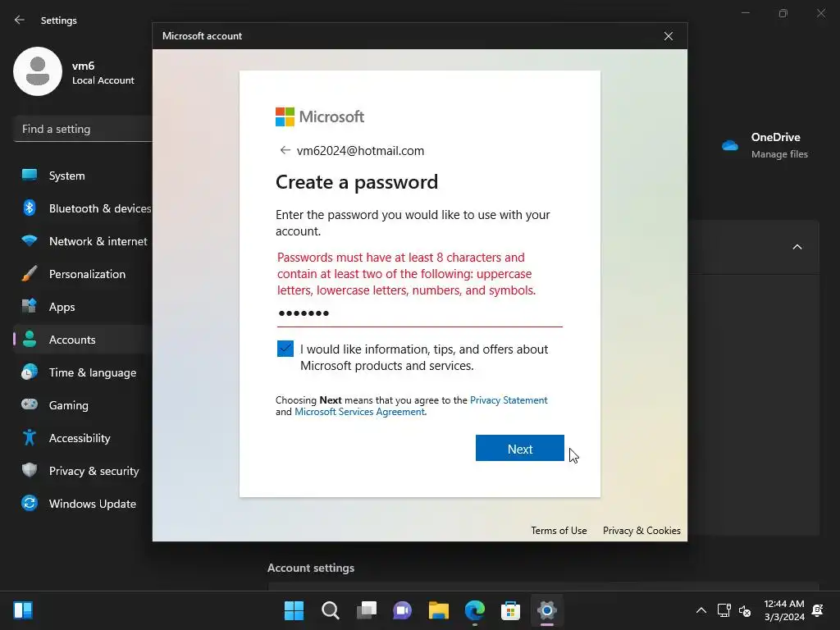The image size is (840, 630).
Task: Click into the password input field
Action: click(419, 313)
